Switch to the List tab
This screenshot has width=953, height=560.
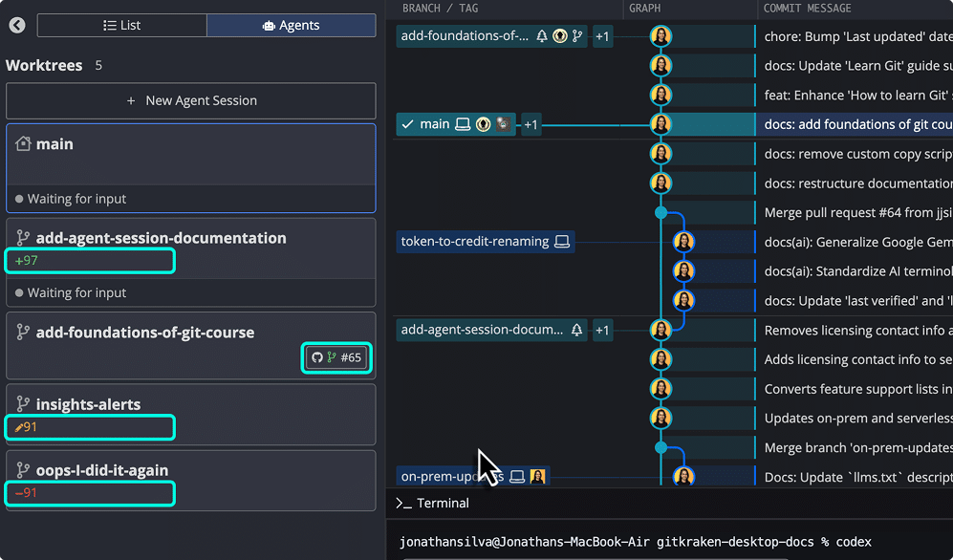click(x=121, y=25)
